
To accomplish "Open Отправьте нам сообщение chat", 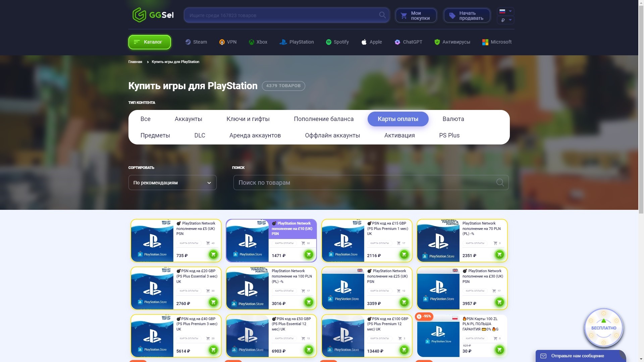I will click(581, 356).
